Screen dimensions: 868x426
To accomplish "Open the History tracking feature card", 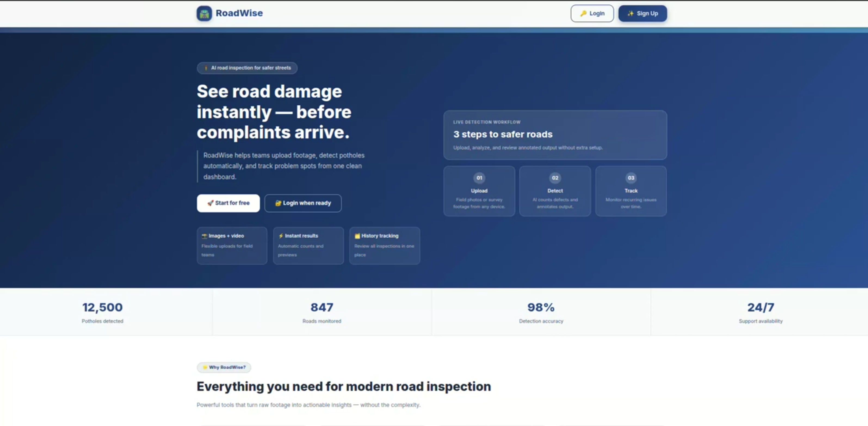I will click(385, 245).
